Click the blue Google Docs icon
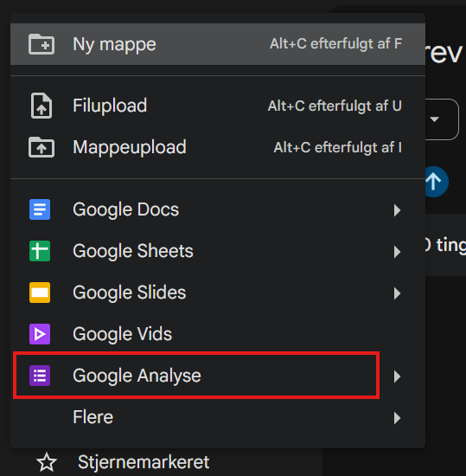The image size is (466, 476). click(x=40, y=209)
